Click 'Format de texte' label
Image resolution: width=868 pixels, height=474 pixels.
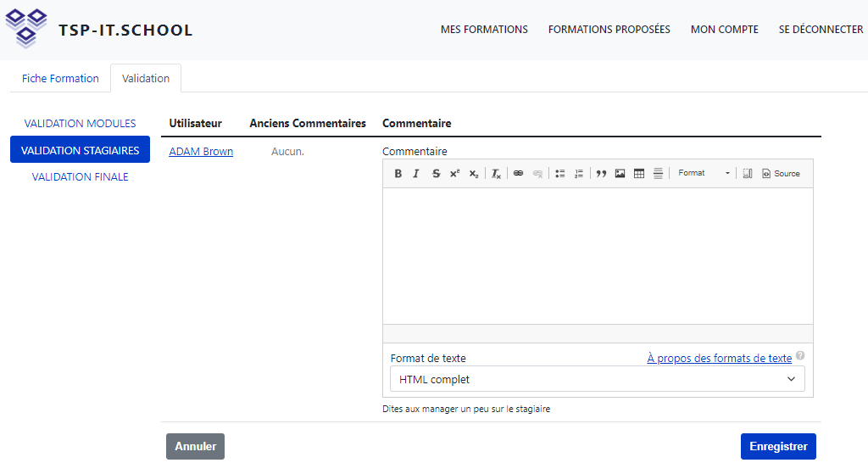tap(428, 359)
